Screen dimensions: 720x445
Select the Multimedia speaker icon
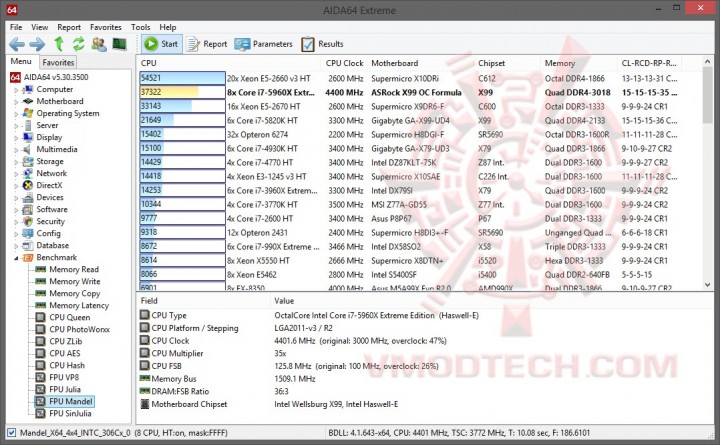[x=28, y=149]
